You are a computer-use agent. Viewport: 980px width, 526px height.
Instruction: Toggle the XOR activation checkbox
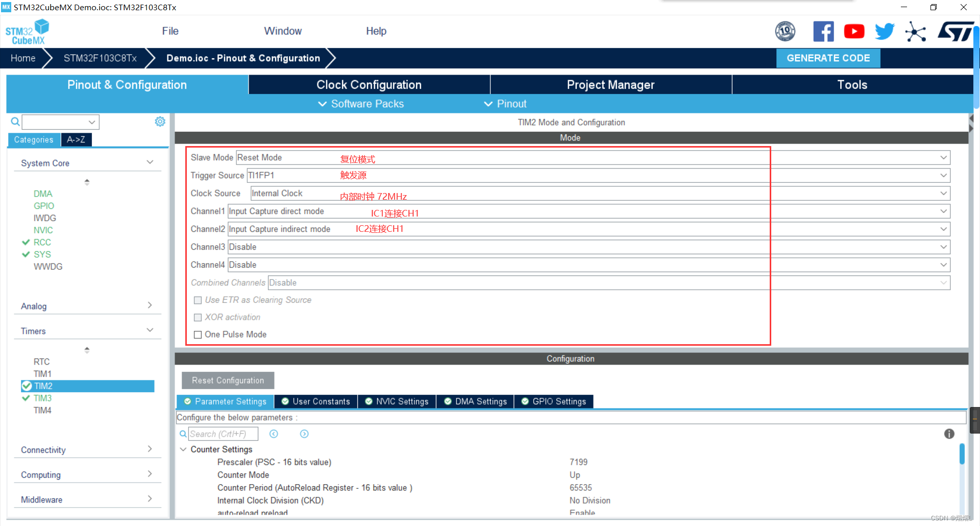click(x=198, y=318)
